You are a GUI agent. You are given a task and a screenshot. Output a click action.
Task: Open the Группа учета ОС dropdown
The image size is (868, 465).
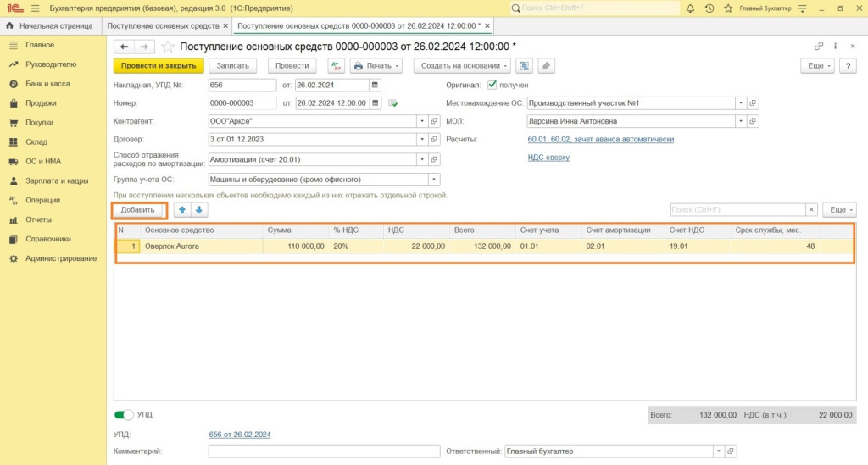coord(434,180)
